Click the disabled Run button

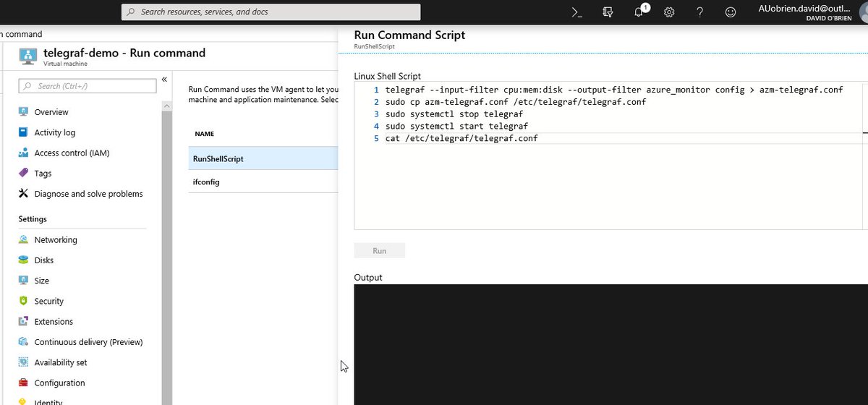379,250
